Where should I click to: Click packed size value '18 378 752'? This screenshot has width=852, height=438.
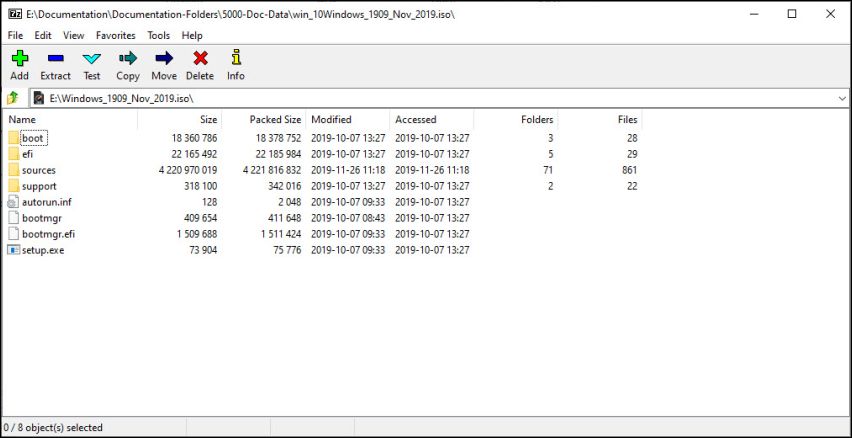tap(278, 138)
